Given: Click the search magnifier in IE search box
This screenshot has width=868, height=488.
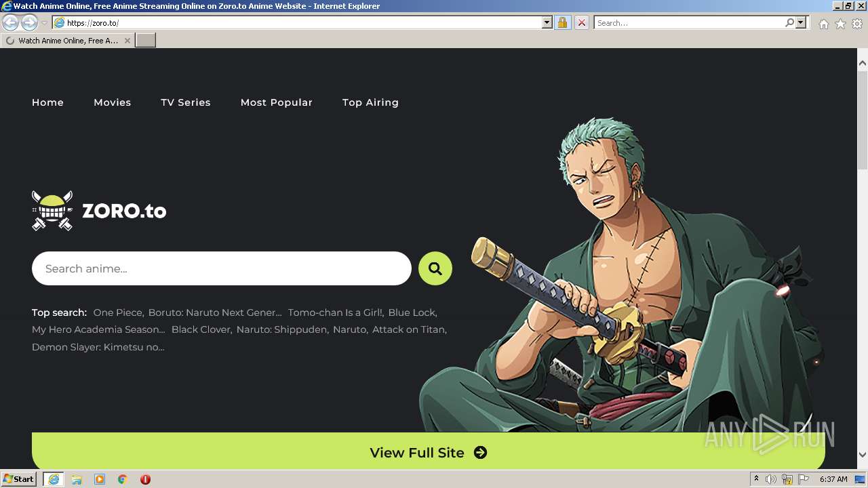Looking at the screenshot, I should [x=789, y=23].
